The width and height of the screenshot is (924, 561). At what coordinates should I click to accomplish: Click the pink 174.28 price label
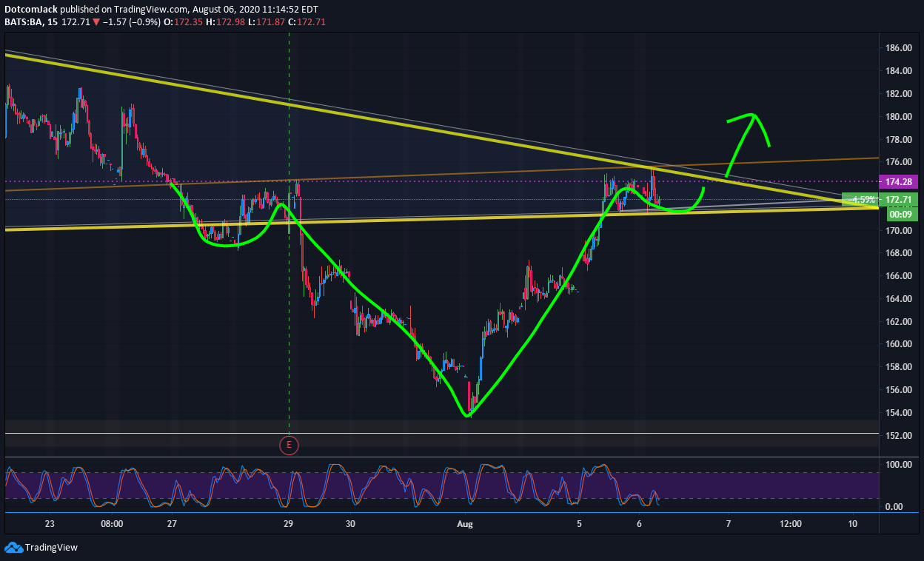pos(898,181)
